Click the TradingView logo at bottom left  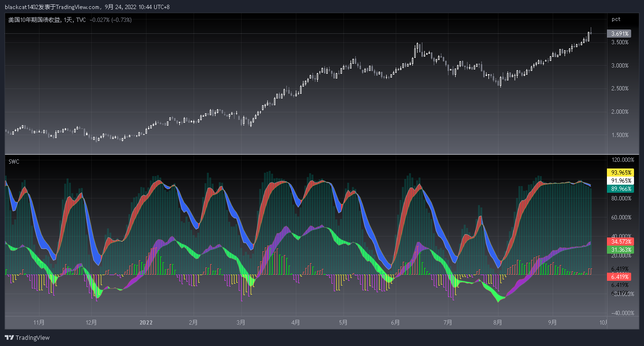pyautogui.click(x=28, y=337)
